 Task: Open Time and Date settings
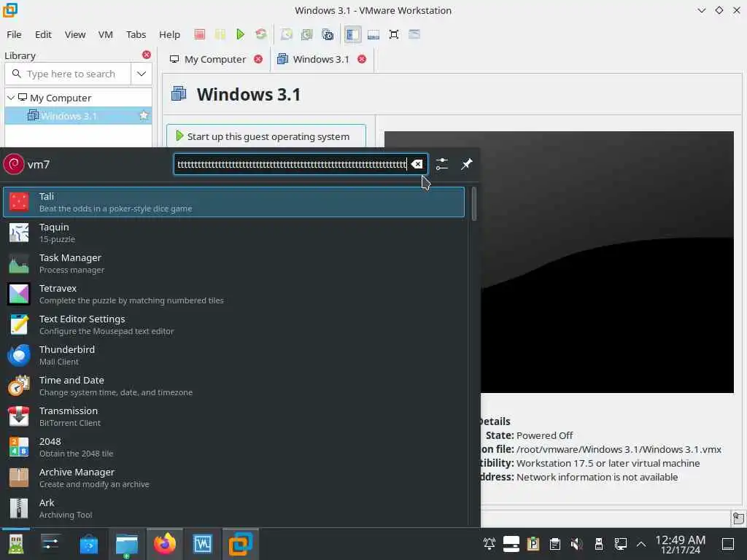pyautogui.click(x=233, y=386)
